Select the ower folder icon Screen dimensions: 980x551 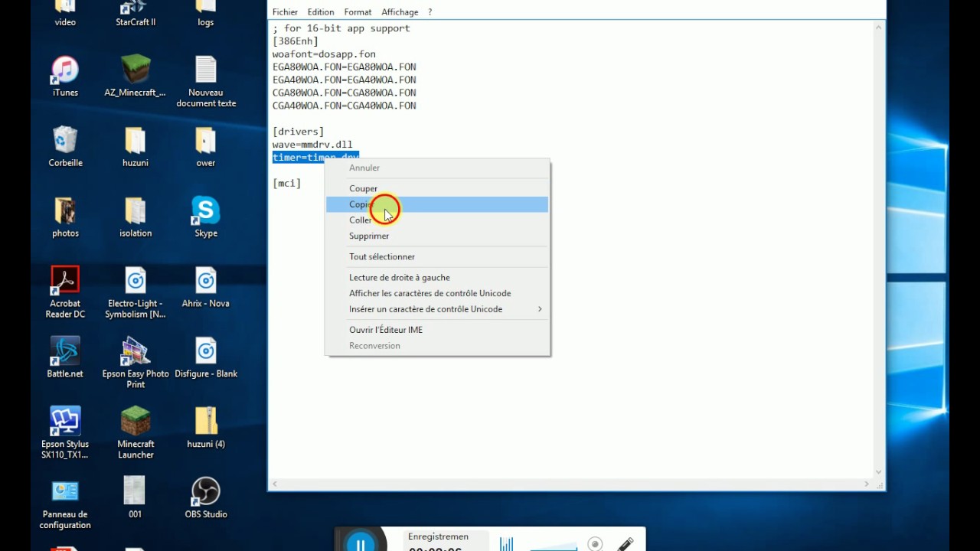pyautogui.click(x=206, y=146)
